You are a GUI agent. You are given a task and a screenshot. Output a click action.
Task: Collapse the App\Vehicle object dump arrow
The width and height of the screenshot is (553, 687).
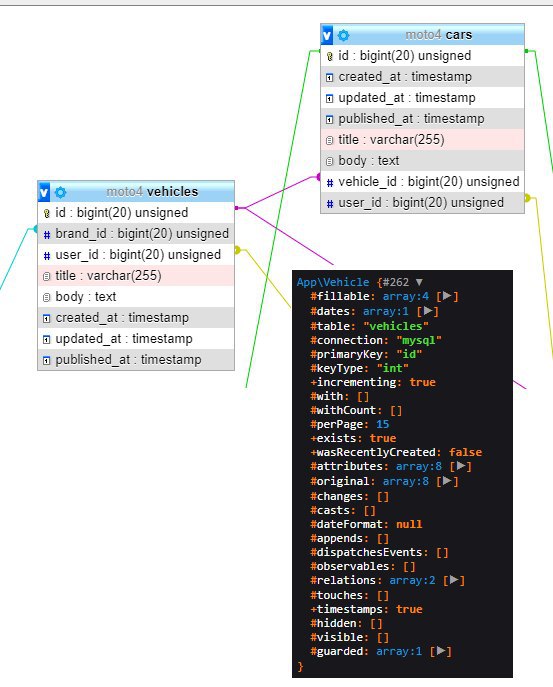coord(419,282)
